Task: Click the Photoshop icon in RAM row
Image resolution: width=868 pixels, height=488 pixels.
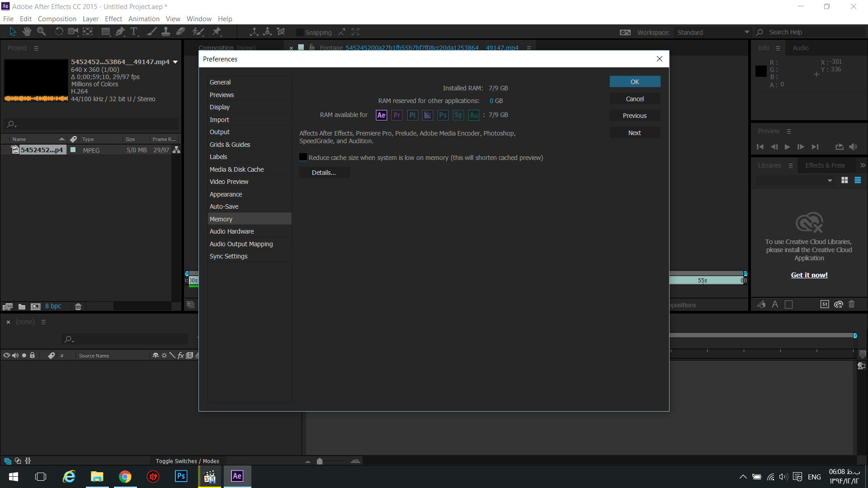Action: [443, 115]
